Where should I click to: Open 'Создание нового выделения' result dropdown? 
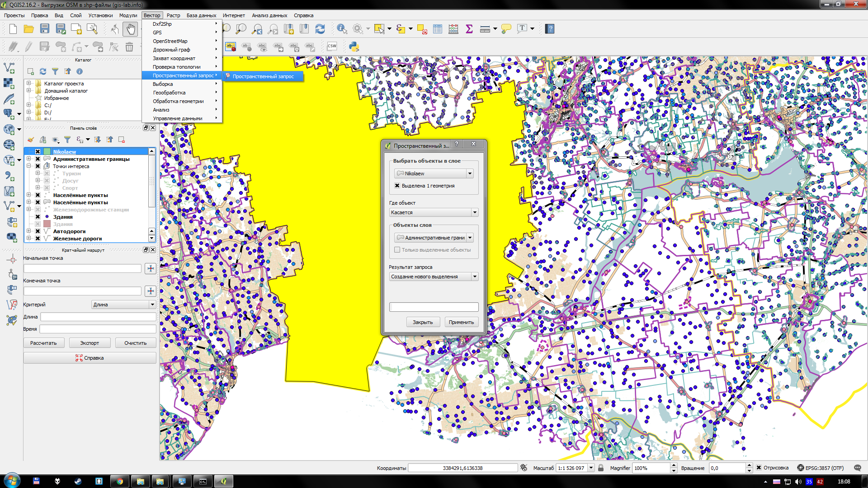click(475, 277)
